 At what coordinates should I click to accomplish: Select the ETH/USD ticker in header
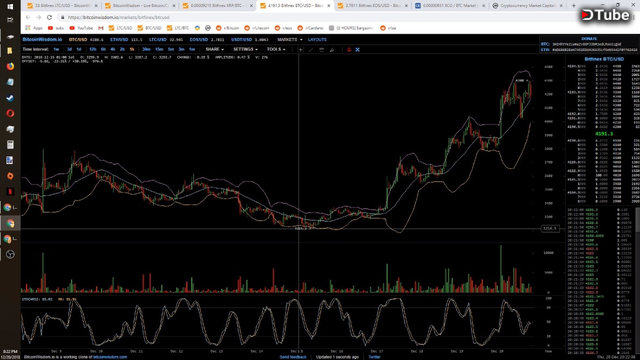(119, 40)
